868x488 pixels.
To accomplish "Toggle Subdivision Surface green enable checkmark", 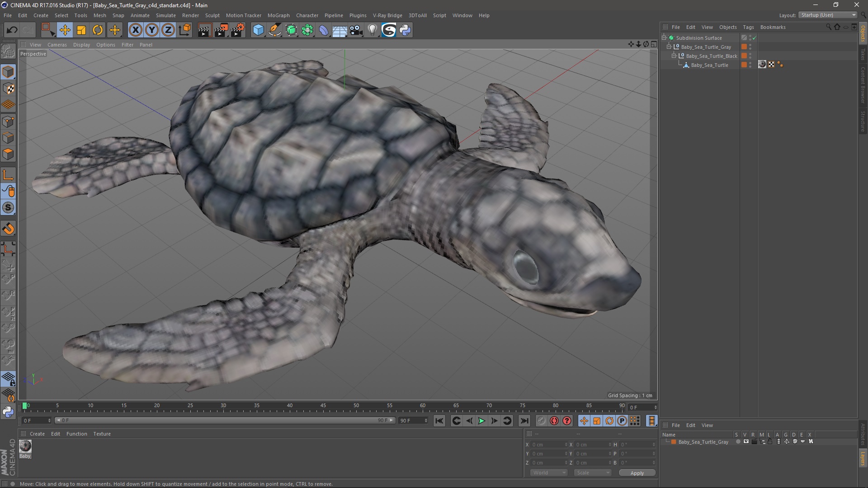I will pos(754,38).
